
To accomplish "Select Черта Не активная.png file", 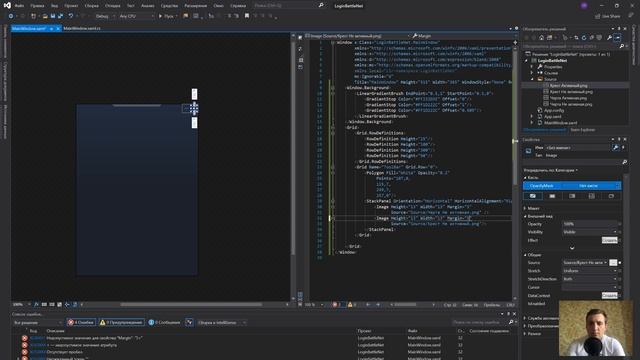I will [x=570, y=104].
